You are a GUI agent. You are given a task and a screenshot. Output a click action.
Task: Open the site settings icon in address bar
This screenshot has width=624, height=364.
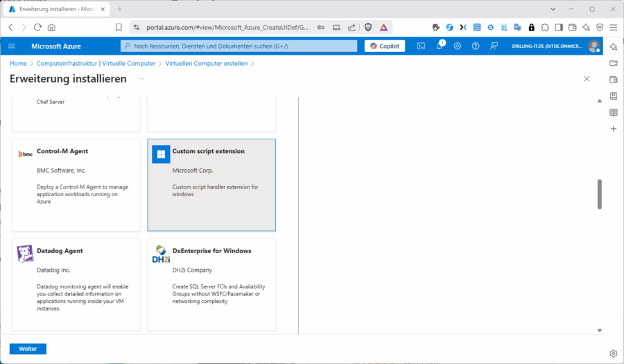pos(137,27)
